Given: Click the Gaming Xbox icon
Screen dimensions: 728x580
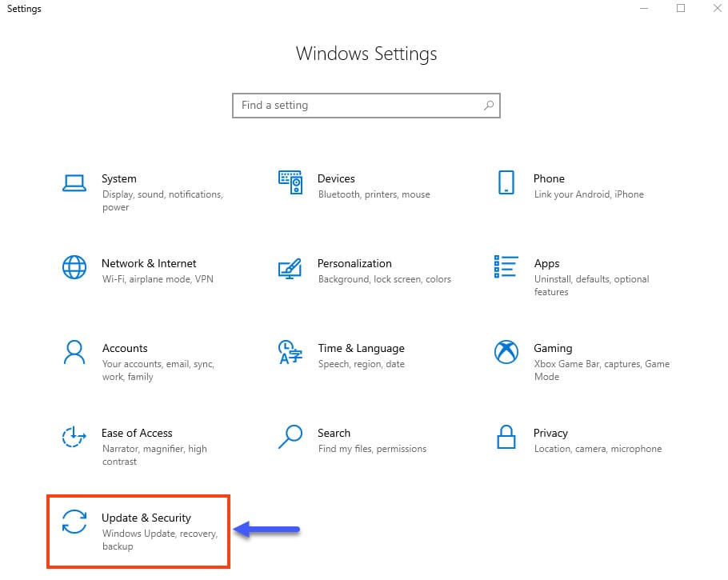Looking at the screenshot, I should pos(506,352).
